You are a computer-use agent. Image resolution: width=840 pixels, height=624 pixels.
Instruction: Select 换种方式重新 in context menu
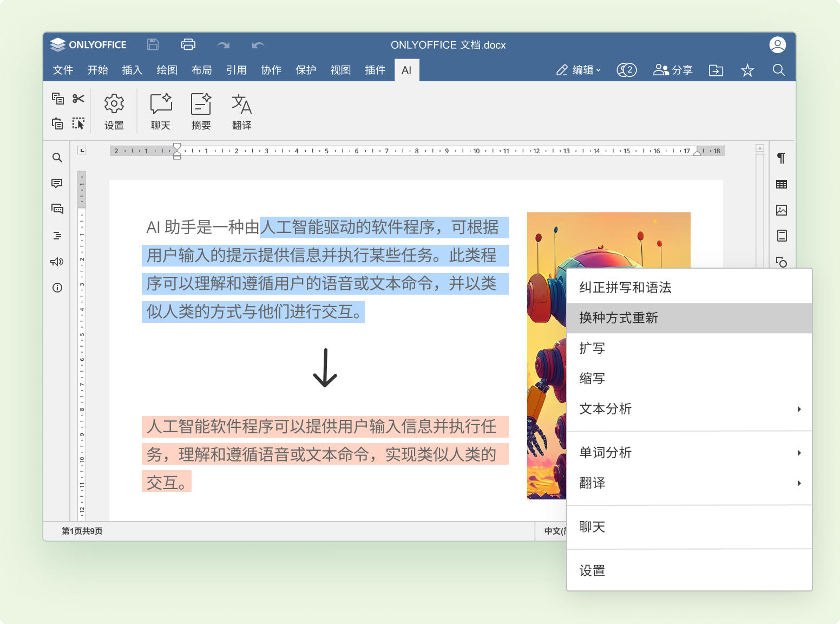[688, 318]
